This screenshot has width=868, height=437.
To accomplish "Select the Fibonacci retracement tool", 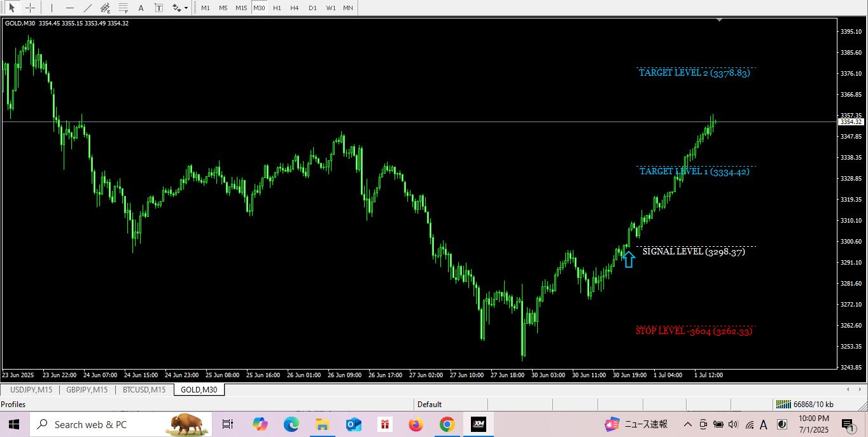I will pyautogui.click(x=123, y=8).
